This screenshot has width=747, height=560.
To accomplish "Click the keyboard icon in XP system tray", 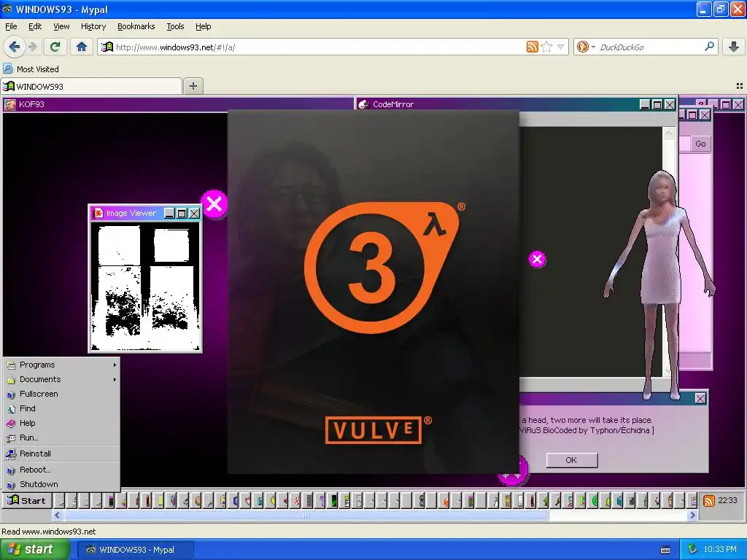I will [x=665, y=550].
